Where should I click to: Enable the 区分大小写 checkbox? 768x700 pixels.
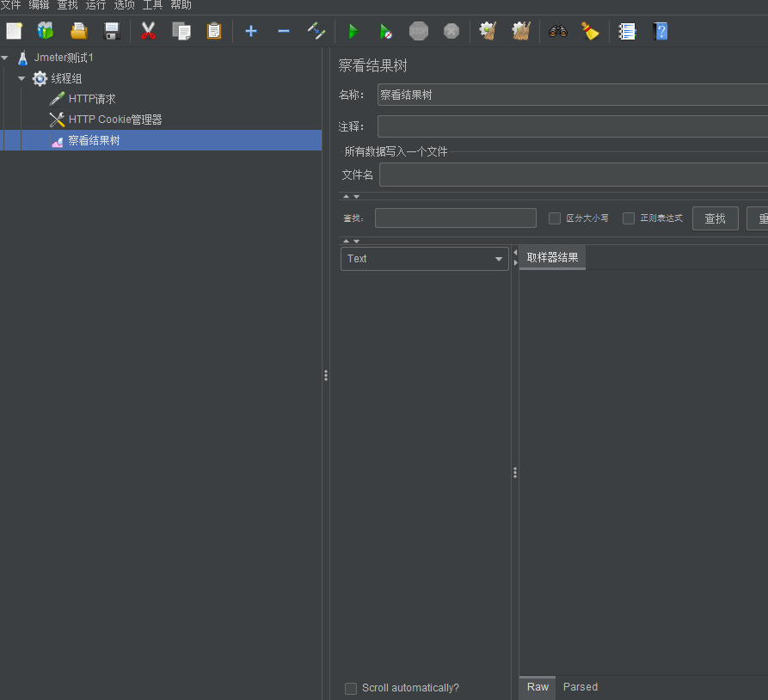[555, 218]
